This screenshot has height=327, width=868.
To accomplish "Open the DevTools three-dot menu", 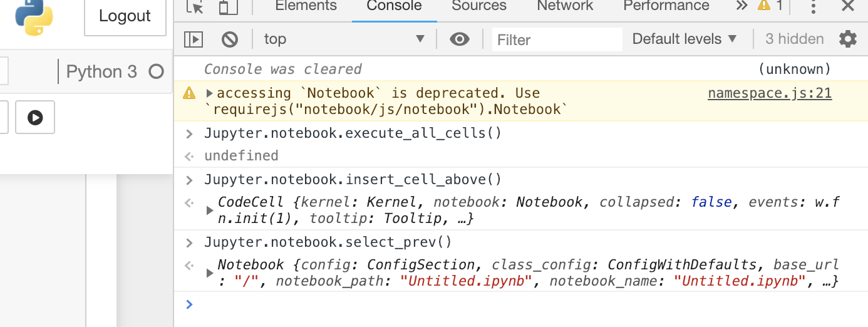I will pos(813,7).
